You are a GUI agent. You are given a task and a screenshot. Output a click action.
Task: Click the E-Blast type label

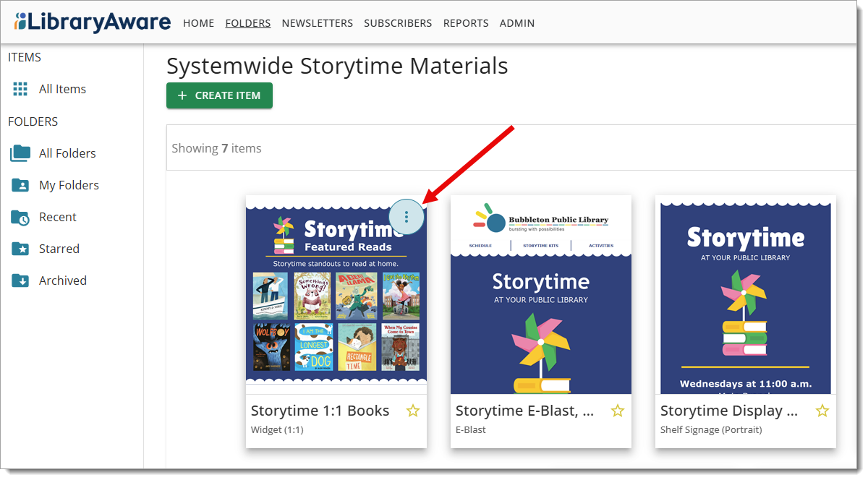(471, 429)
